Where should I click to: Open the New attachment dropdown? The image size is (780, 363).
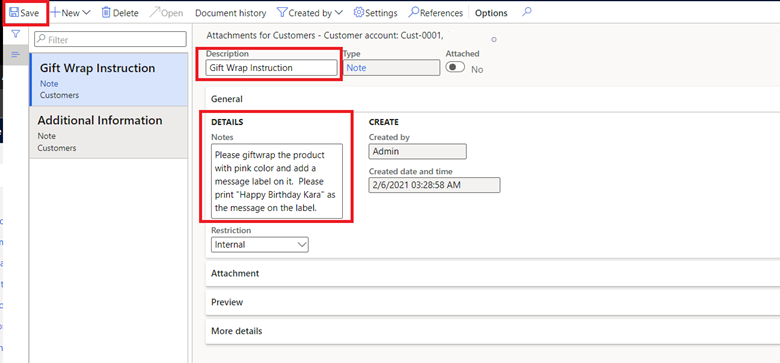(x=71, y=13)
